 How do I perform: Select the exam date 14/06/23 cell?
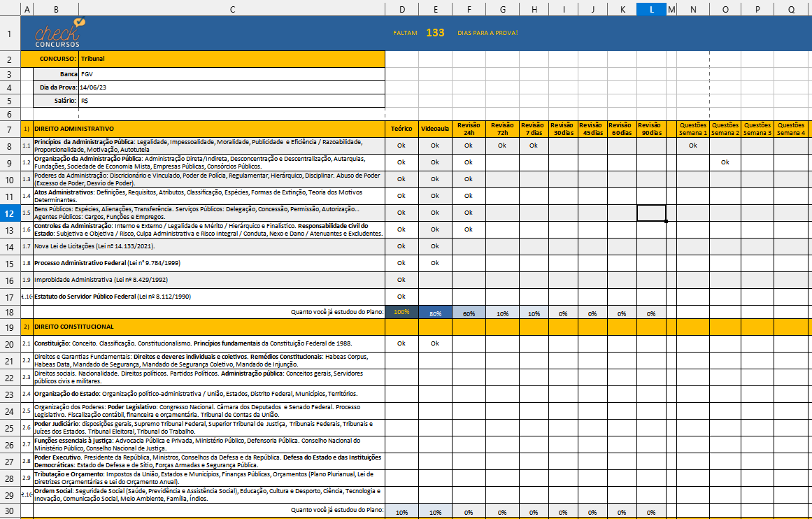(x=232, y=87)
